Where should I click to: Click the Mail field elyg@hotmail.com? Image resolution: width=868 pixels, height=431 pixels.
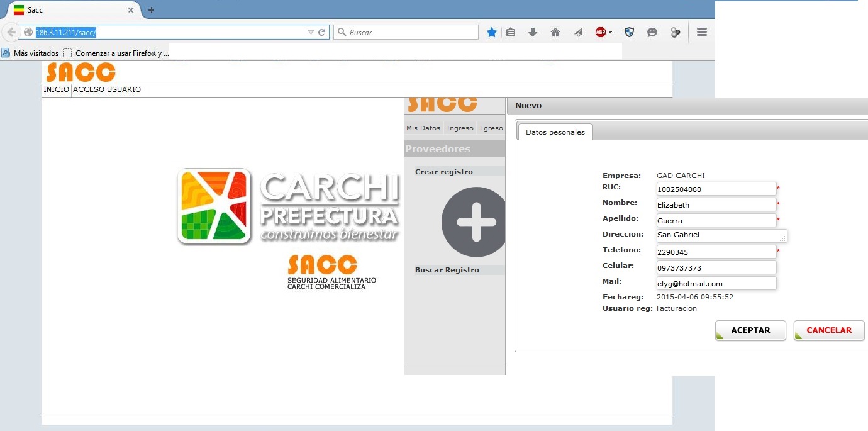pyautogui.click(x=716, y=283)
